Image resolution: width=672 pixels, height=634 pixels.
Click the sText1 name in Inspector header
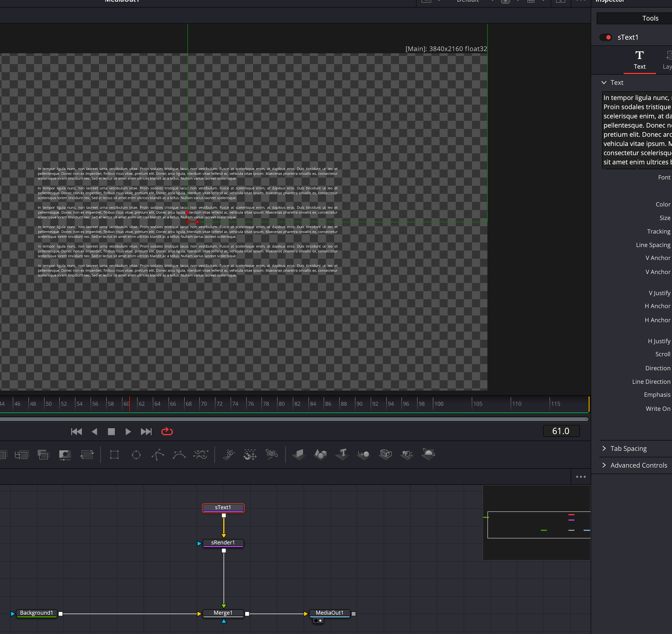[628, 37]
